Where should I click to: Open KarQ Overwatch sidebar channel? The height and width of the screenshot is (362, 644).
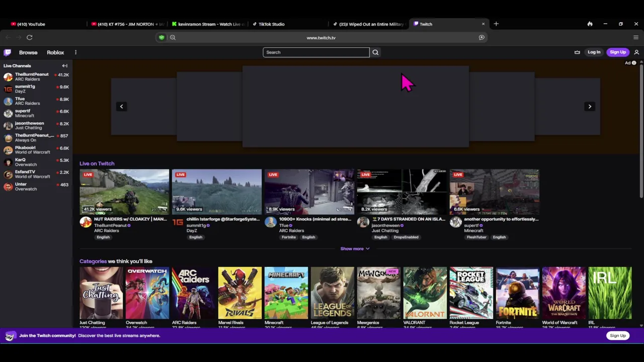pos(36,162)
